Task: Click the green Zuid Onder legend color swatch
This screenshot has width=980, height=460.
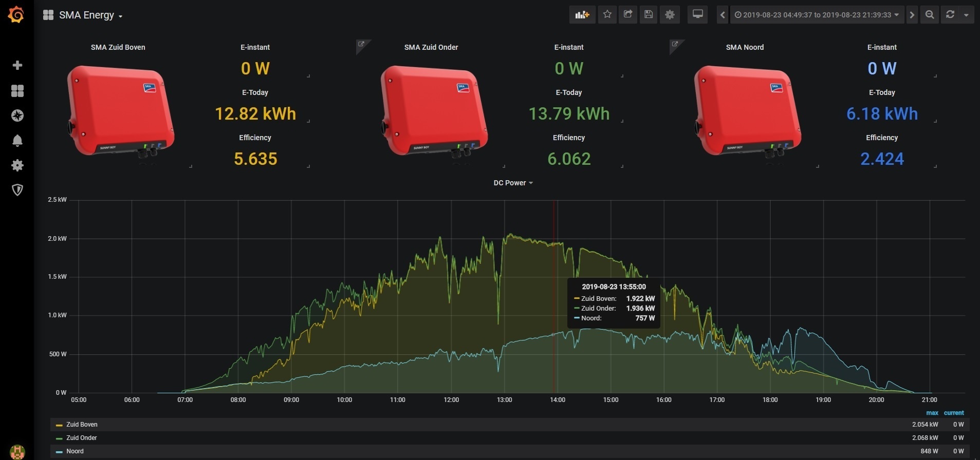Action: tap(59, 438)
